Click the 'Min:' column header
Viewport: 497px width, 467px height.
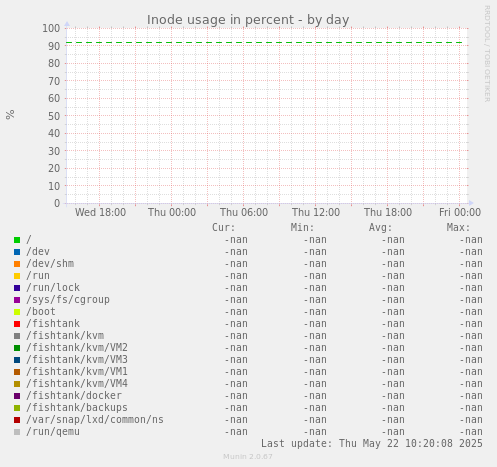click(x=302, y=228)
